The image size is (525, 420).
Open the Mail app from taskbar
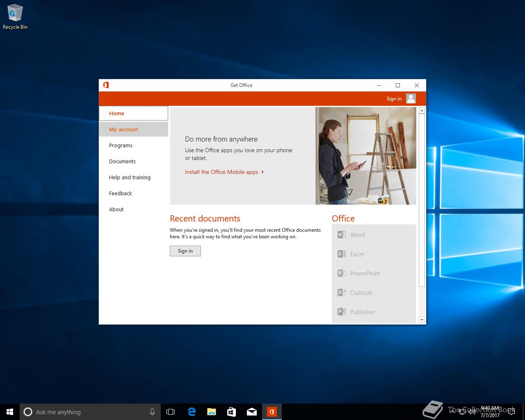click(251, 412)
